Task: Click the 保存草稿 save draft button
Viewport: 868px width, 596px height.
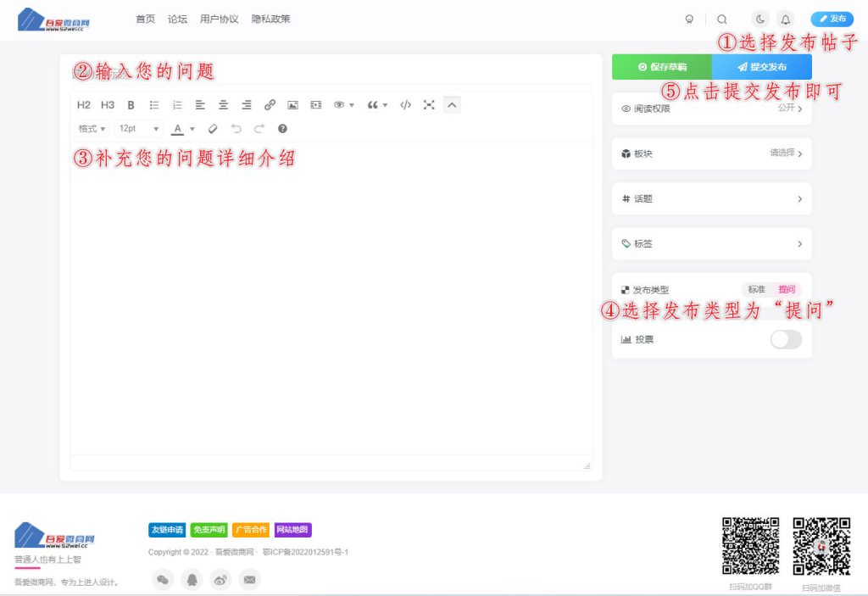Action: coord(662,67)
